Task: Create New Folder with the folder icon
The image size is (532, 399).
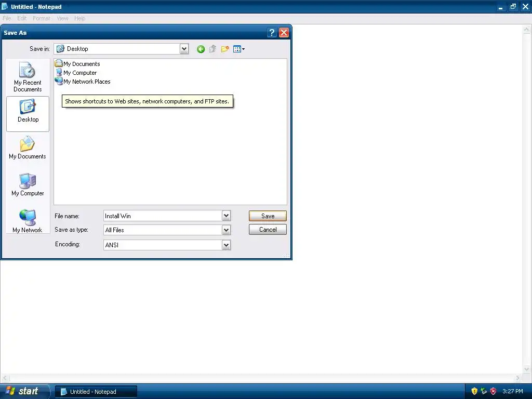Action: click(x=225, y=49)
